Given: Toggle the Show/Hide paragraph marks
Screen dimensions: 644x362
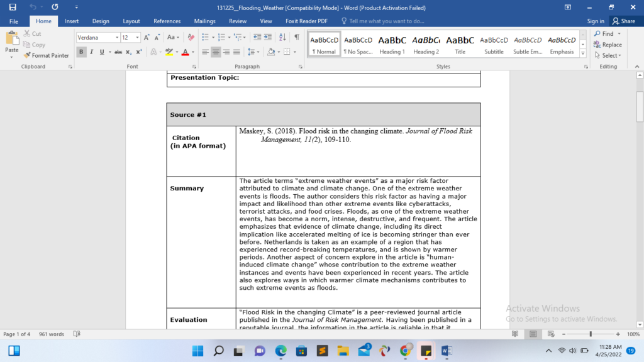Looking at the screenshot, I should 297,36.
